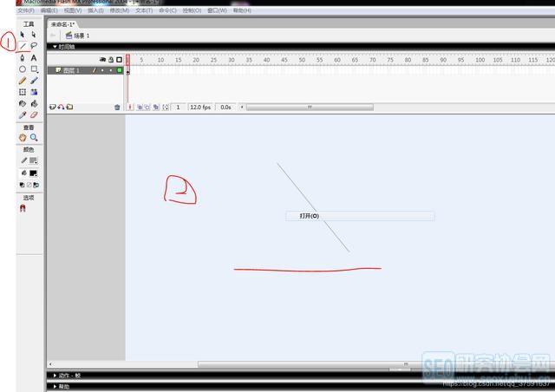Screen dimensions: 555x392
Task: Toggle lock dot on Layer 1 row
Action: 111,70
